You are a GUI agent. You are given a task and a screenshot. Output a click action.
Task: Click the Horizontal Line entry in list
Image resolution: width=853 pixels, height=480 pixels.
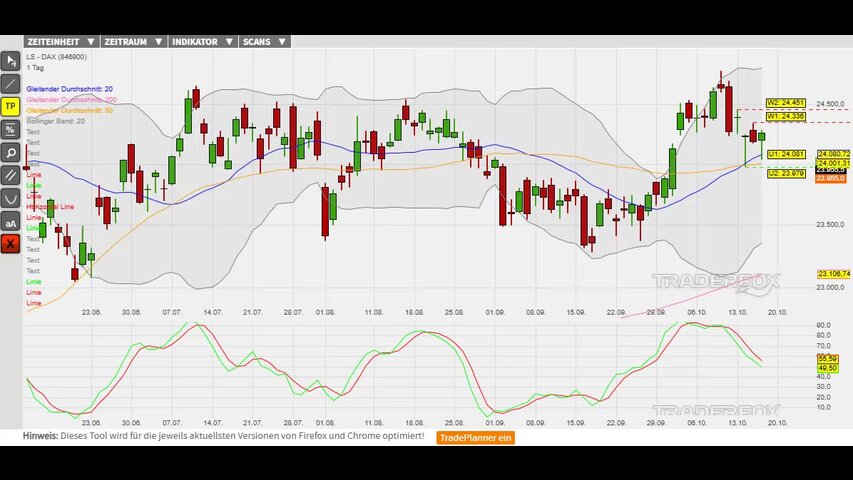click(50, 206)
